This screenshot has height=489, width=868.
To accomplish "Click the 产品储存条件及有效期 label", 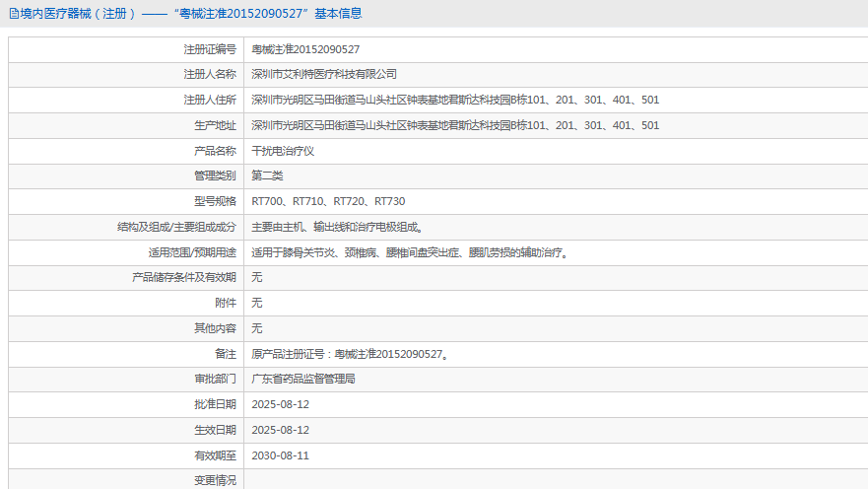I will click(184, 277).
